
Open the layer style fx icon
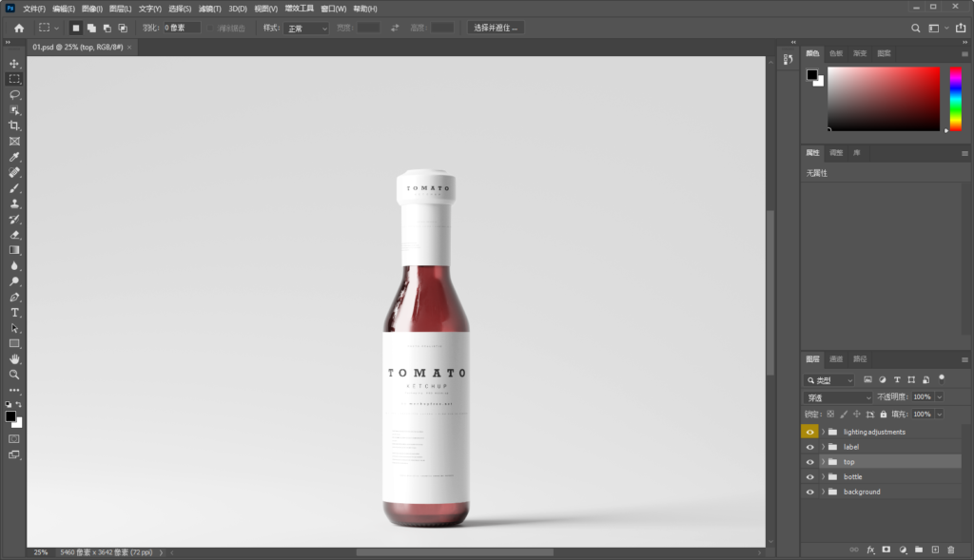[870, 550]
